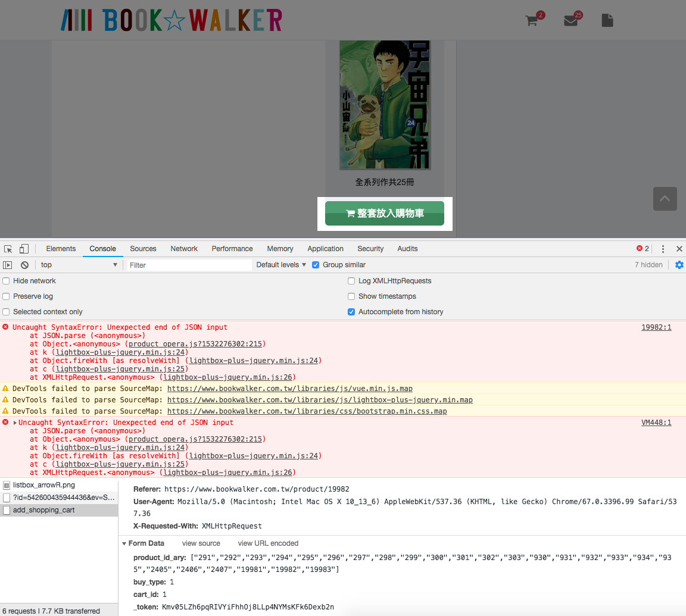The image size is (686, 616).
Task: Click the scroll-to-top arrow button
Action: 665,199
